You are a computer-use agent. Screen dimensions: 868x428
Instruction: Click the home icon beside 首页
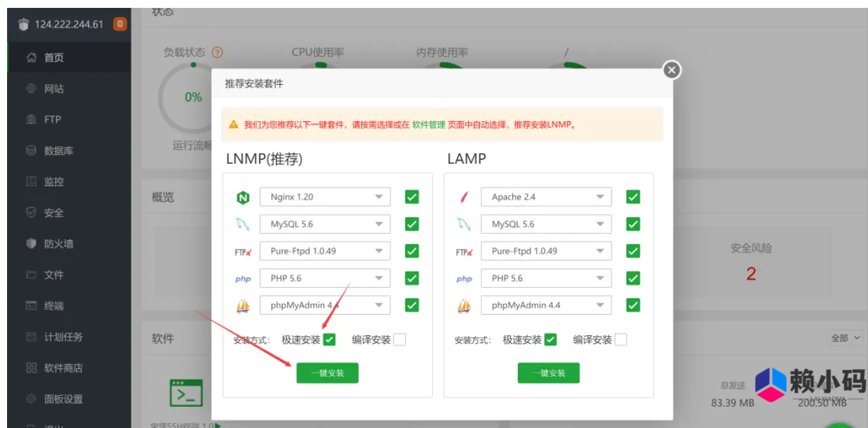point(31,57)
